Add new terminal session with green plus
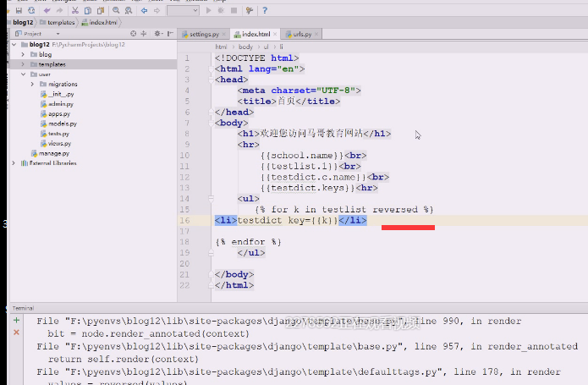The width and height of the screenshot is (588, 385). 17,320
